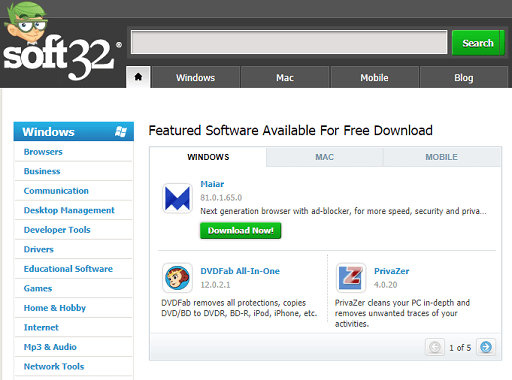Open the DVDFab All-In-One link
512x380 pixels.
point(240,271)
